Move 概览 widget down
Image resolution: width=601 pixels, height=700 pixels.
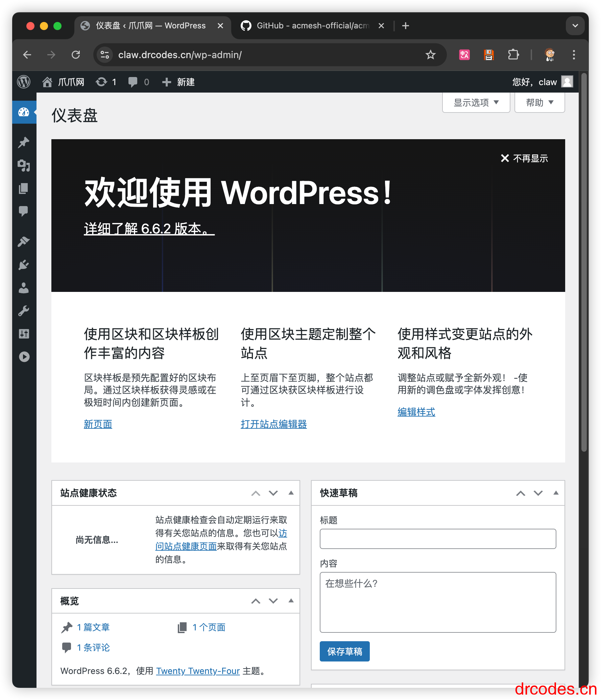click(273, 601)
